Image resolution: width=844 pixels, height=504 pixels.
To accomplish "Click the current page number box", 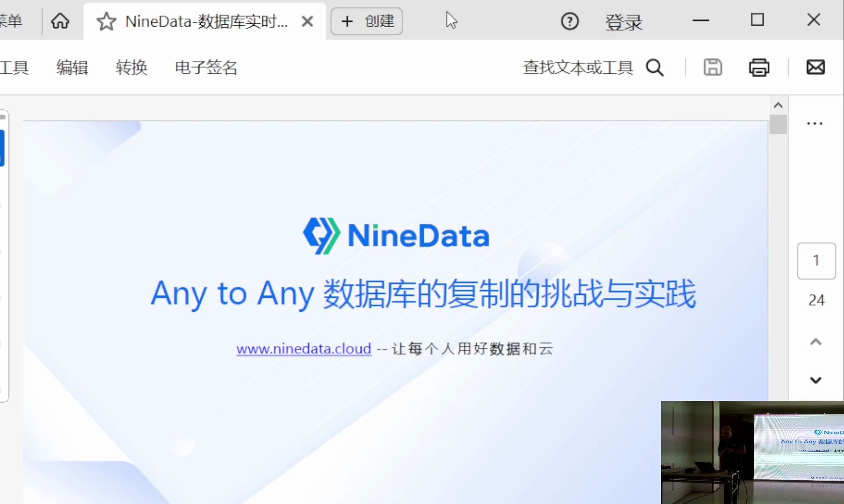I will point(816,261).
